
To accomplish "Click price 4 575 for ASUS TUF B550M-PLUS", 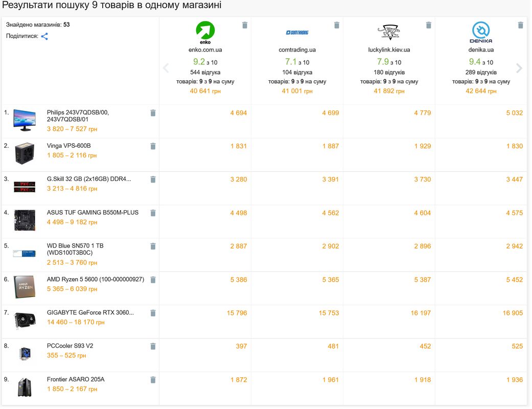I will coord(515,213).
